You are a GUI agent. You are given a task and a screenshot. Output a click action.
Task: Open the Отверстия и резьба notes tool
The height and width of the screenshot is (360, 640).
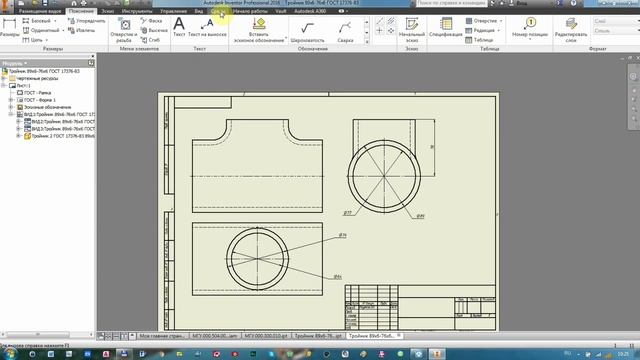pyautogui.click(x=124, y=29)
